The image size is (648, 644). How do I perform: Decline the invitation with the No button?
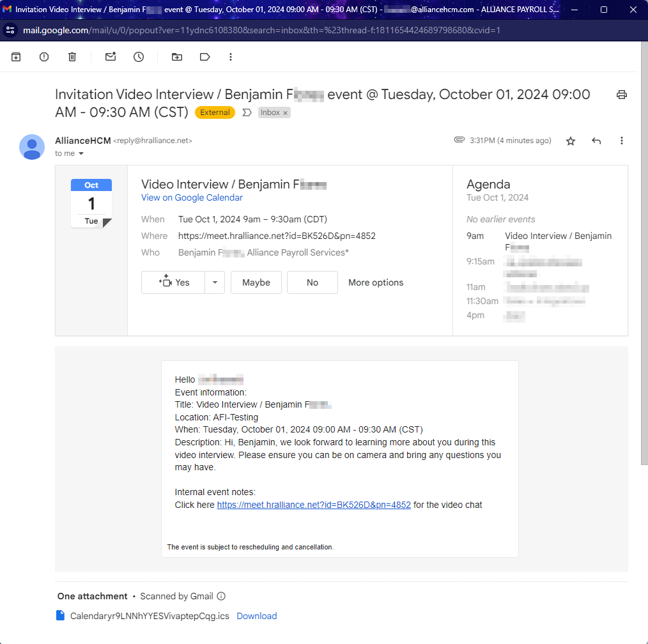click(312, 282)
